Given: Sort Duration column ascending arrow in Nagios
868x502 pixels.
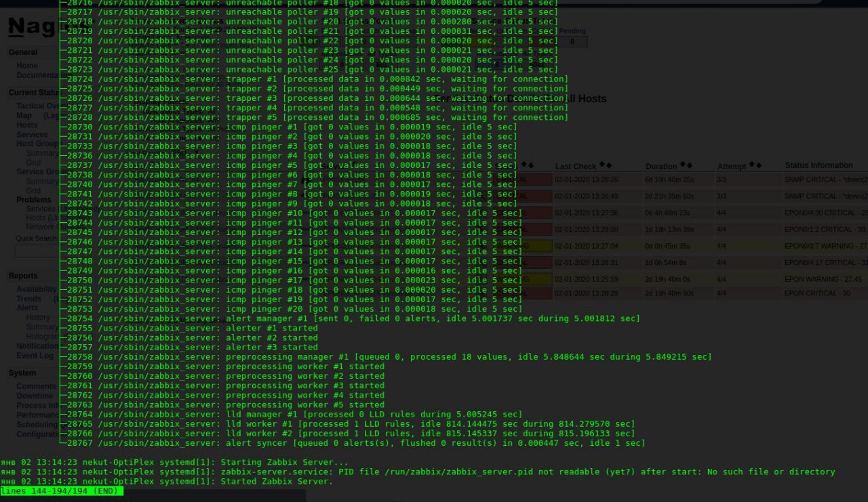Looking at the screenshot, I should coord(683,165).
